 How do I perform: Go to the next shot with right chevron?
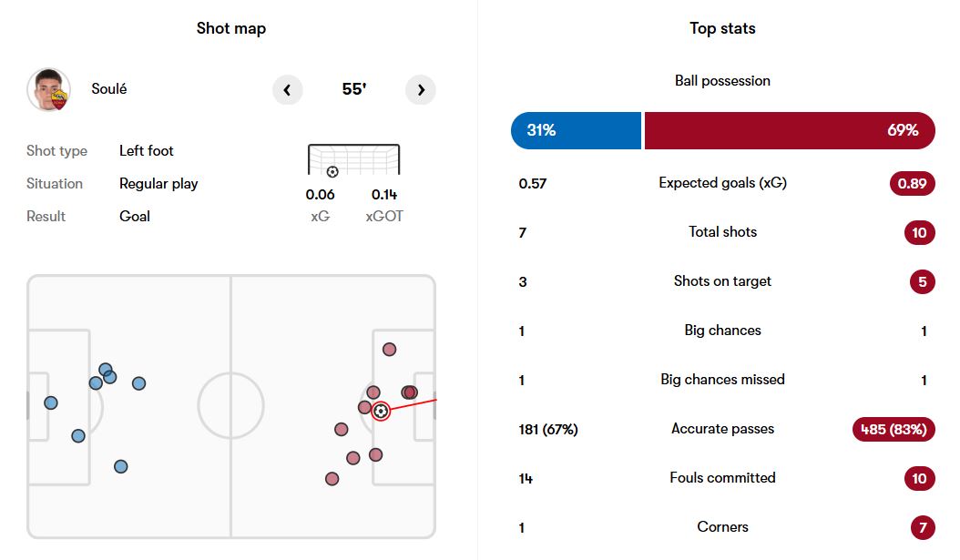[x=421, y=90]
